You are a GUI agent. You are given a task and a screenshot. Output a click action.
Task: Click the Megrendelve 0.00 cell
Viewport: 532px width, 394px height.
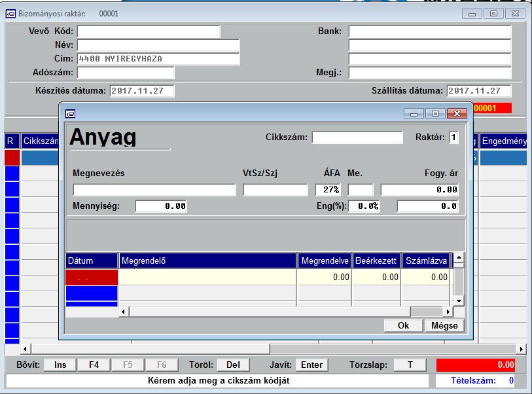[x=324, y=278]
